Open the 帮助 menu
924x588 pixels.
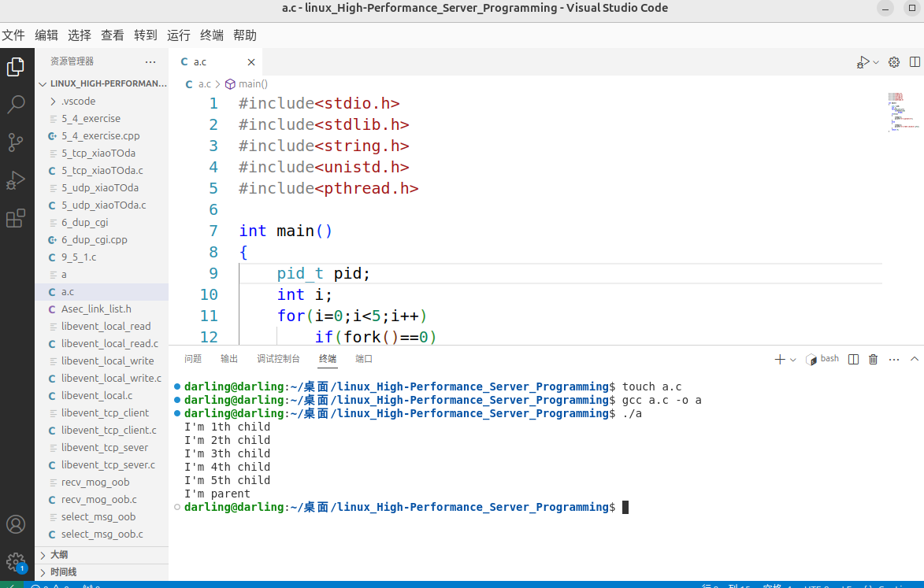point(245,35)
